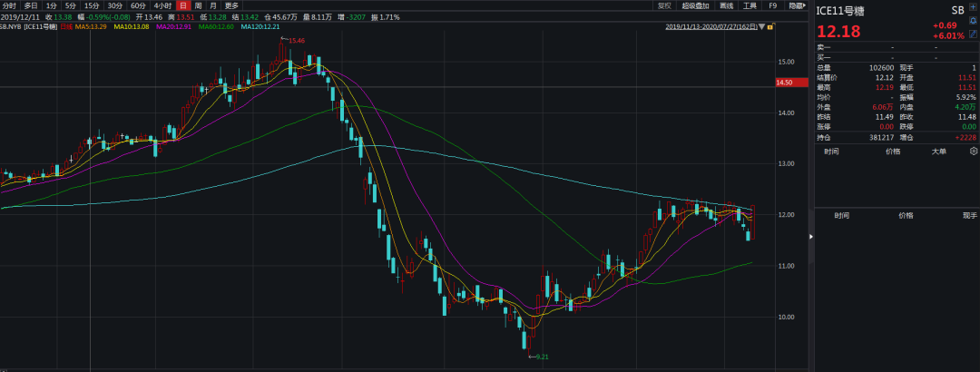Click the ICE11号糖 title

click(x=840, y=11)
